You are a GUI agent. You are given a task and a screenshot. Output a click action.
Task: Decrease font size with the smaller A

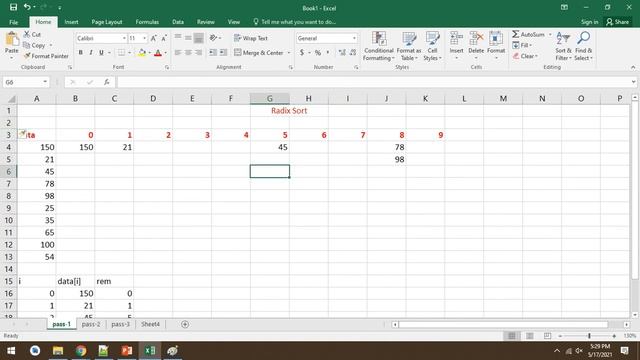point(164,38)
